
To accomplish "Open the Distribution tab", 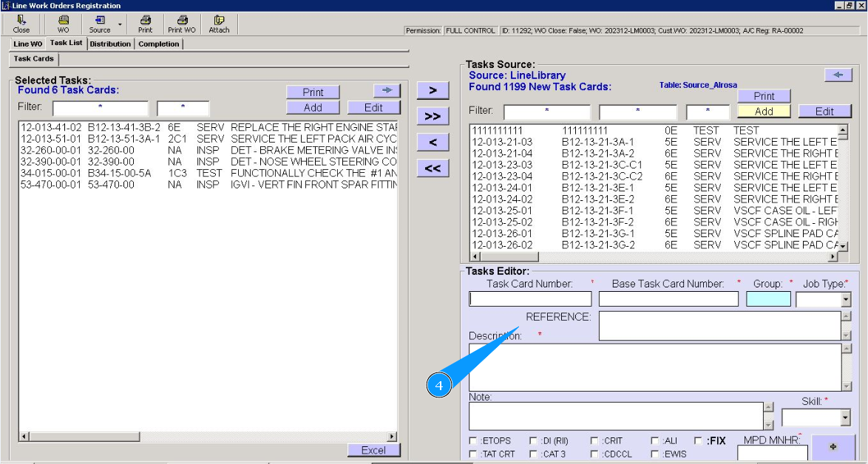I will pyautogui.click(x=110, y=44).
